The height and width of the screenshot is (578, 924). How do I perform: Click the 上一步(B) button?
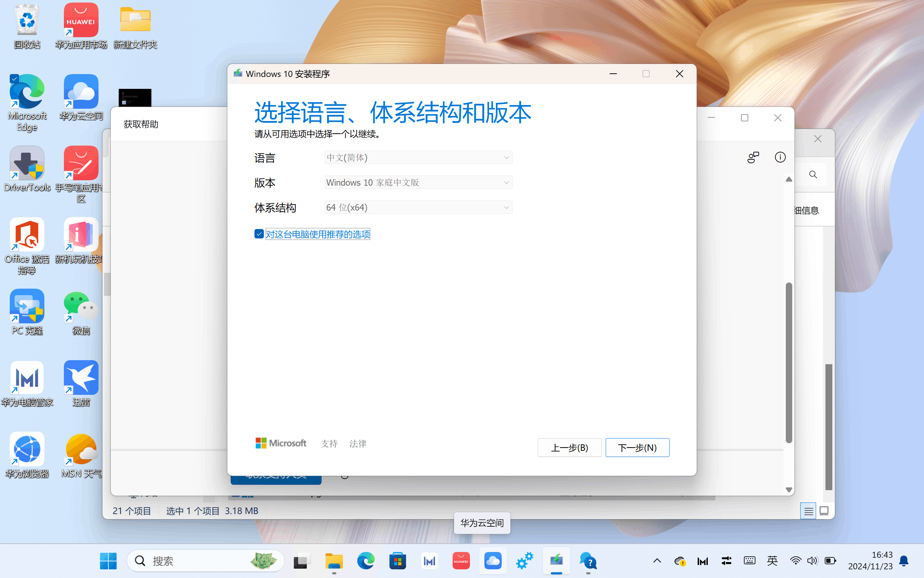[x=569, y=447]
